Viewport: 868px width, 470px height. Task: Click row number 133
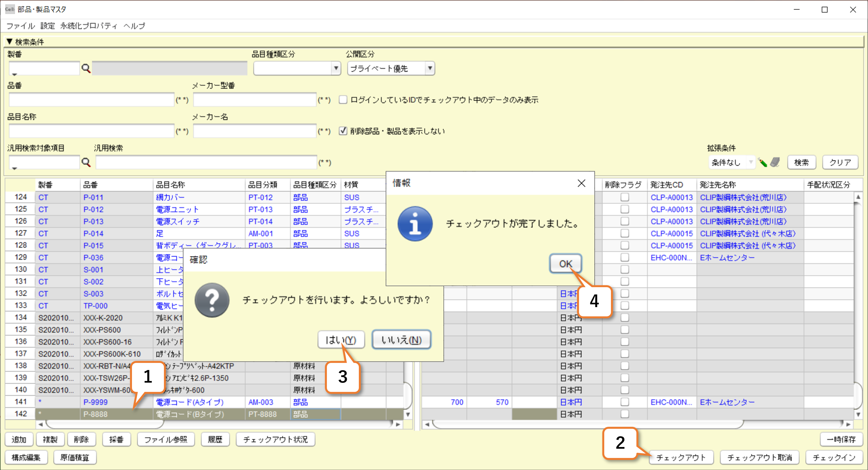pos(21,305)
